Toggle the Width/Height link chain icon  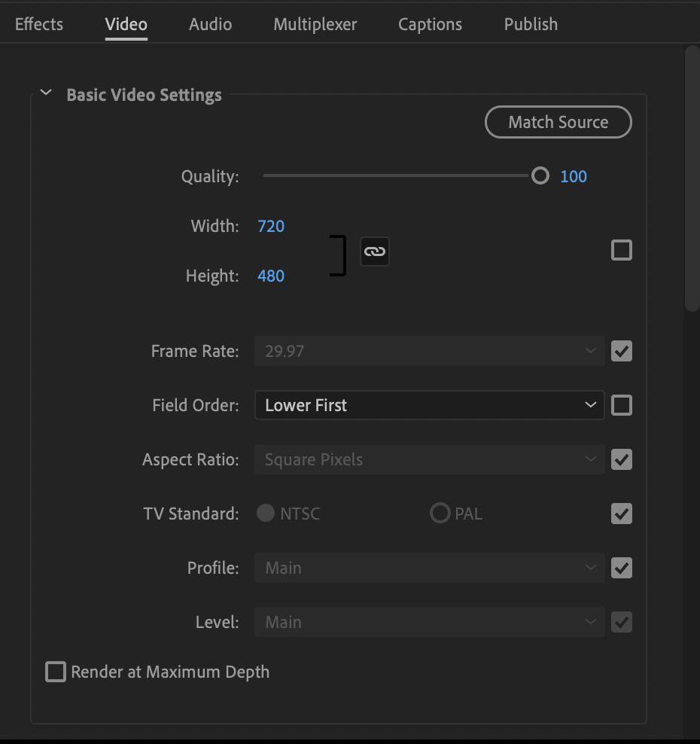click(x=374, y=251)
